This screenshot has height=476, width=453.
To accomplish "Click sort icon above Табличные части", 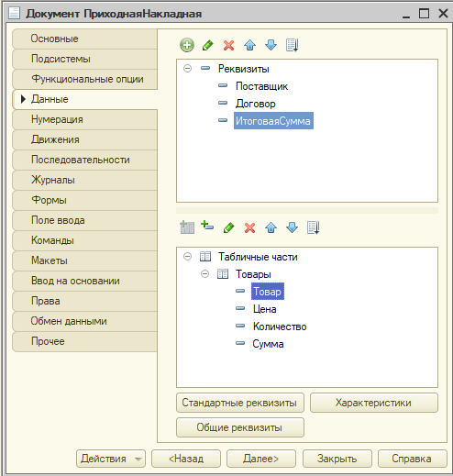I will [314, 227].
